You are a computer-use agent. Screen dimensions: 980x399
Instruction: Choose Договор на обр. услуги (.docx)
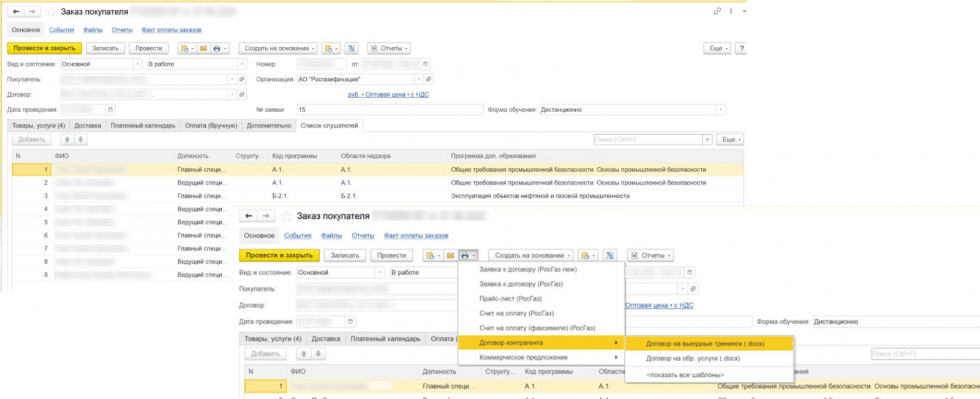693,359
